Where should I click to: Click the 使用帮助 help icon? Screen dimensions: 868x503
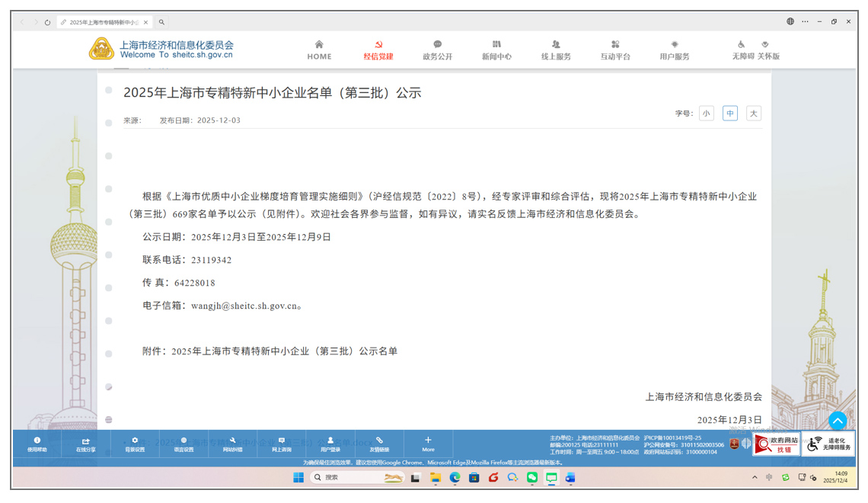[37, 444]
